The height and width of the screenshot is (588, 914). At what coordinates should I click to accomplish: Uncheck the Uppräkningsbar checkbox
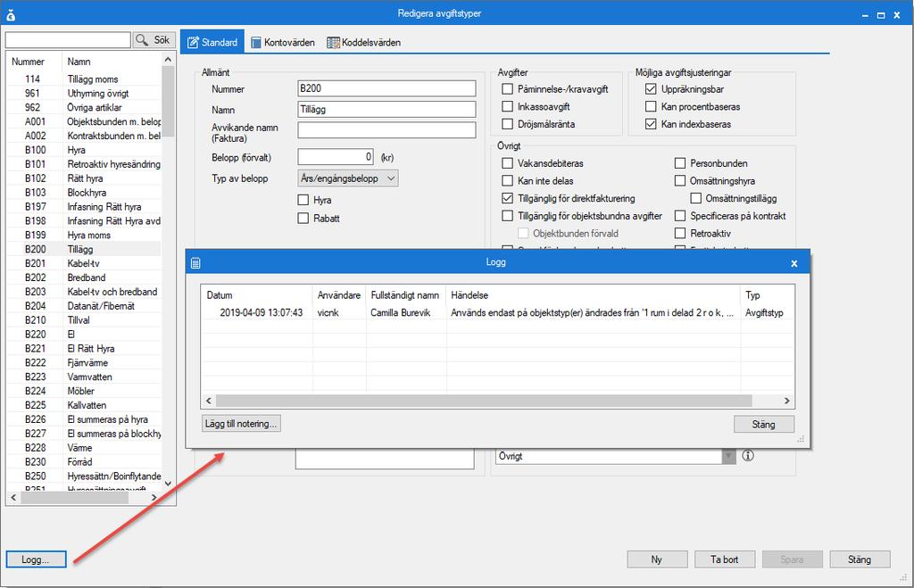click(651, 89)
